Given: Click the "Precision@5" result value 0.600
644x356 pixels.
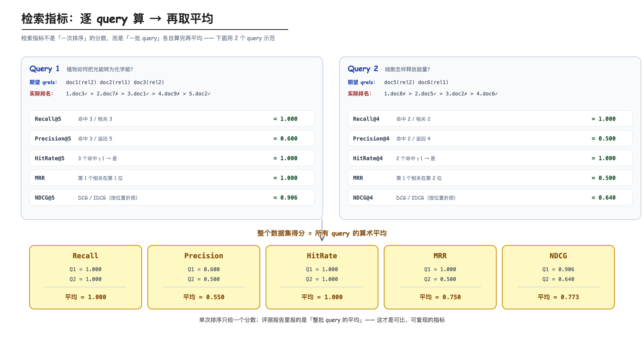Looking at the screenshot, I should [x=285, y=139].
